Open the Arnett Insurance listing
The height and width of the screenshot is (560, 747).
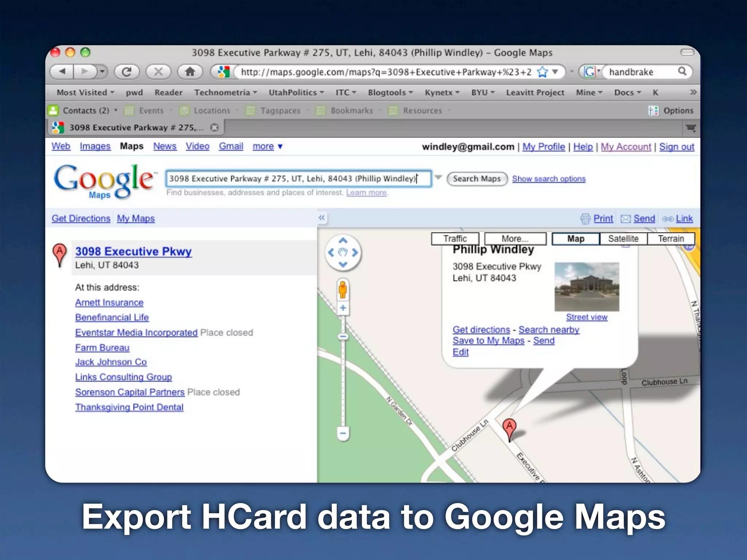click(x=109, y=303)
